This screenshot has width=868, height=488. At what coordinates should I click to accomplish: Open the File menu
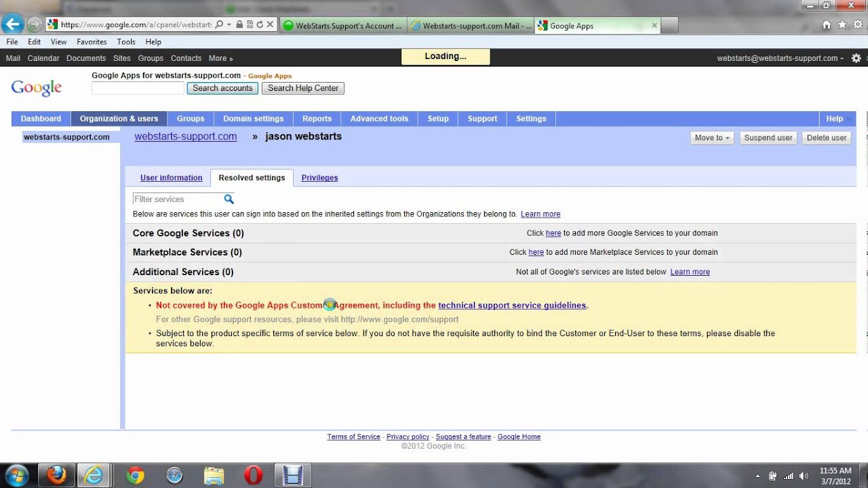tap(12, 42)
